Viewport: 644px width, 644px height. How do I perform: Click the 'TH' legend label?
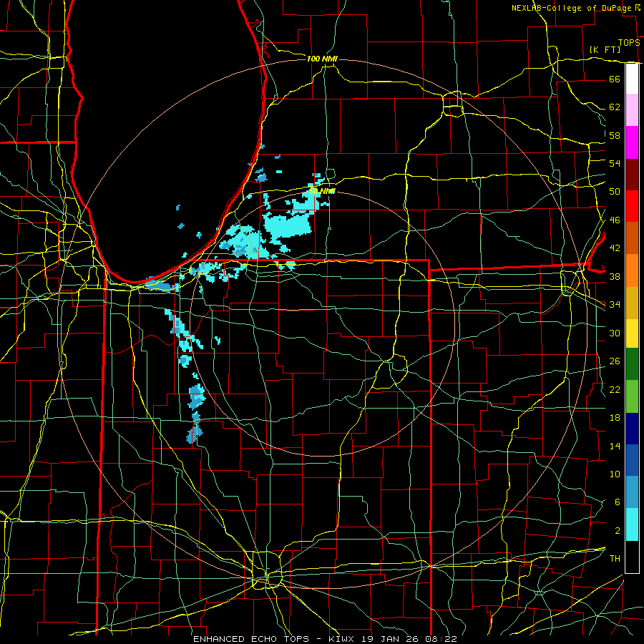[615, 558]
